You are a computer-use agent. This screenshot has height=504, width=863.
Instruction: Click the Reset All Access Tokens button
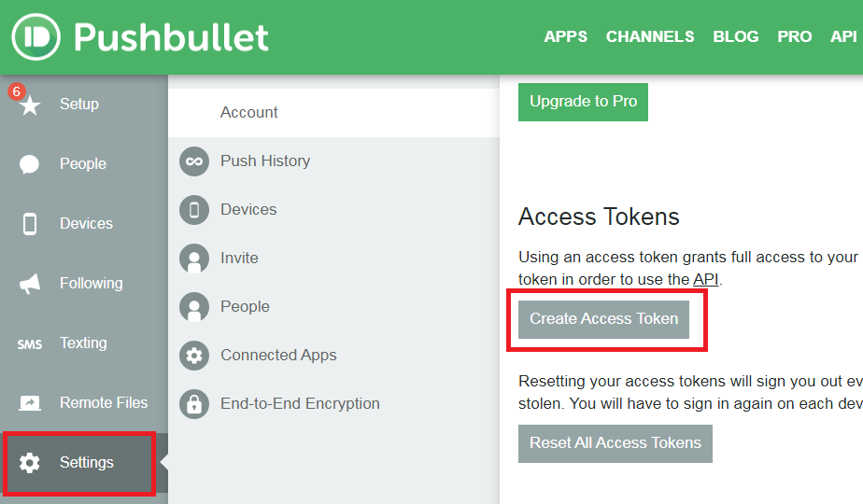(615, 443)
